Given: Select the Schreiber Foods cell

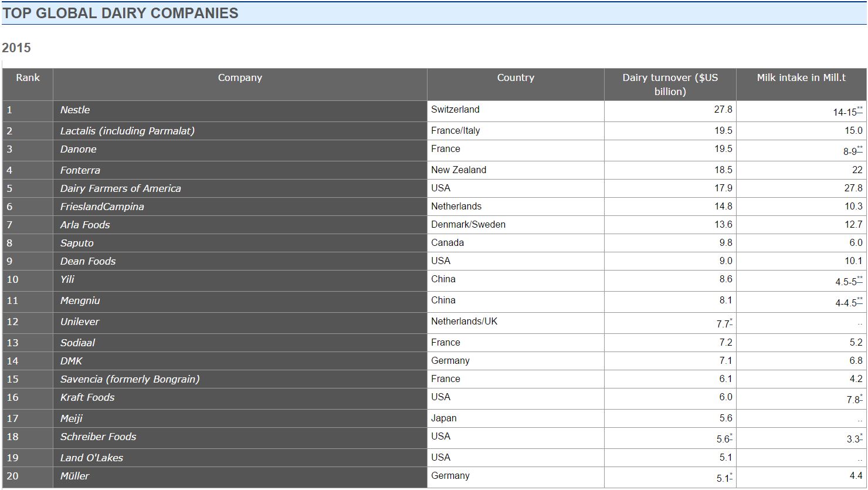Looking at the screenshot, I should [240, 438].
